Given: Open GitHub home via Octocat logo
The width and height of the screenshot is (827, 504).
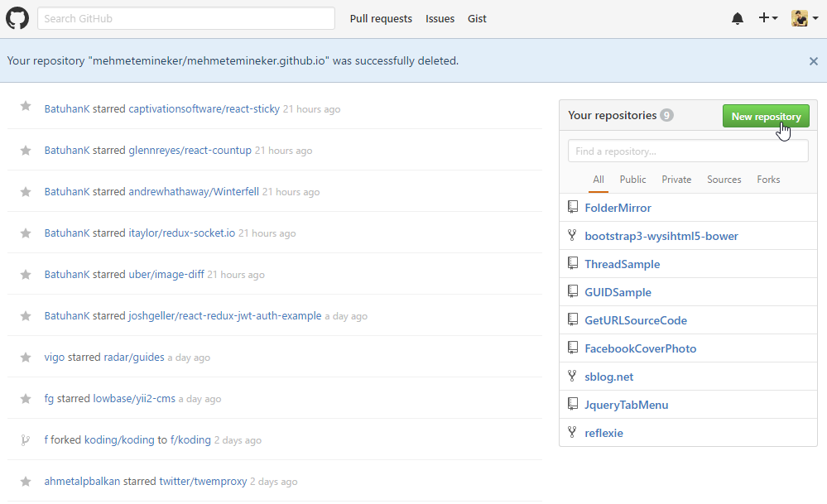Looking at the screenshot, I should point(17,18).
